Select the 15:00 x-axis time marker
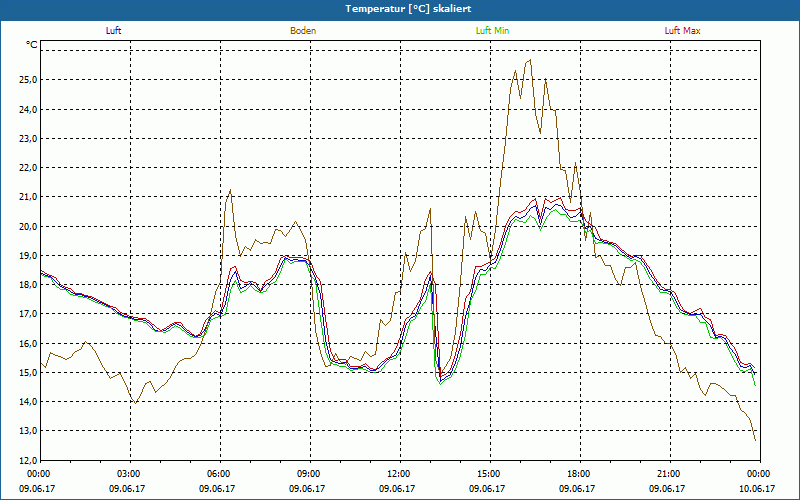 pos(488,474)
